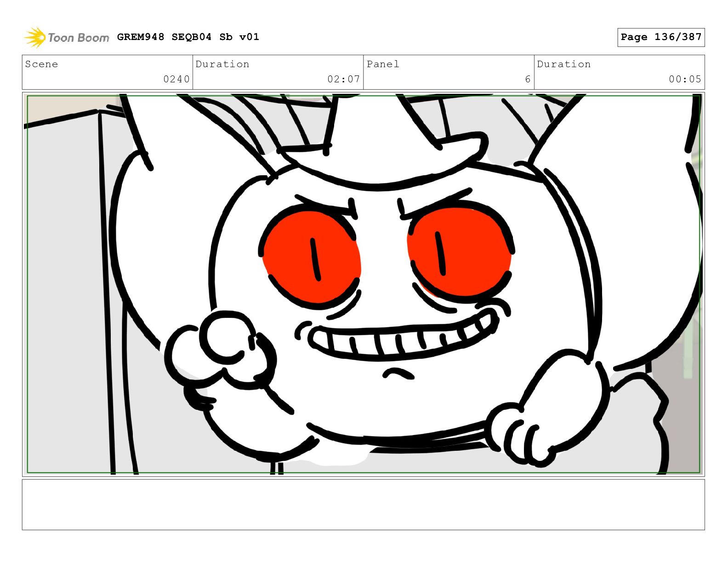
Task: Click the 'Scene' label
Action: coord(41,64)
